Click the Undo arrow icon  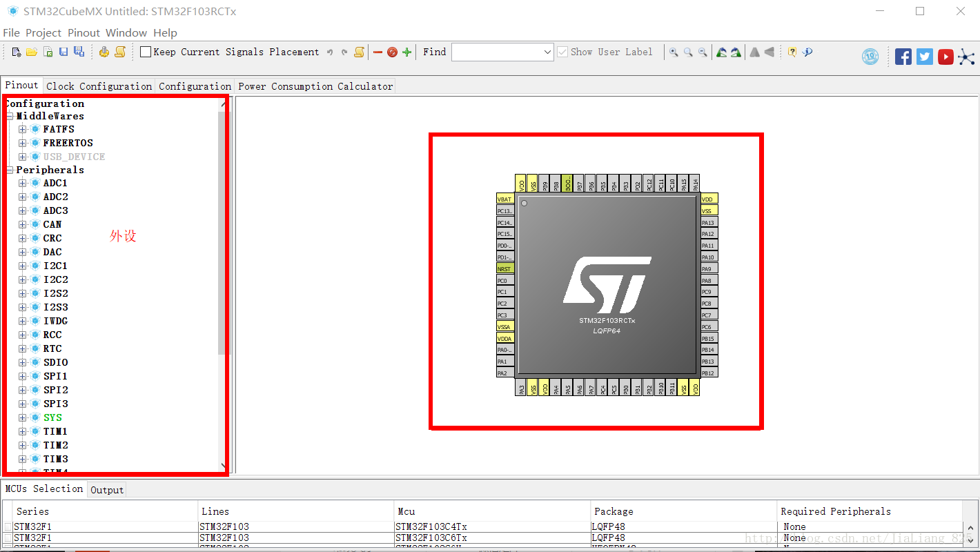330,52
